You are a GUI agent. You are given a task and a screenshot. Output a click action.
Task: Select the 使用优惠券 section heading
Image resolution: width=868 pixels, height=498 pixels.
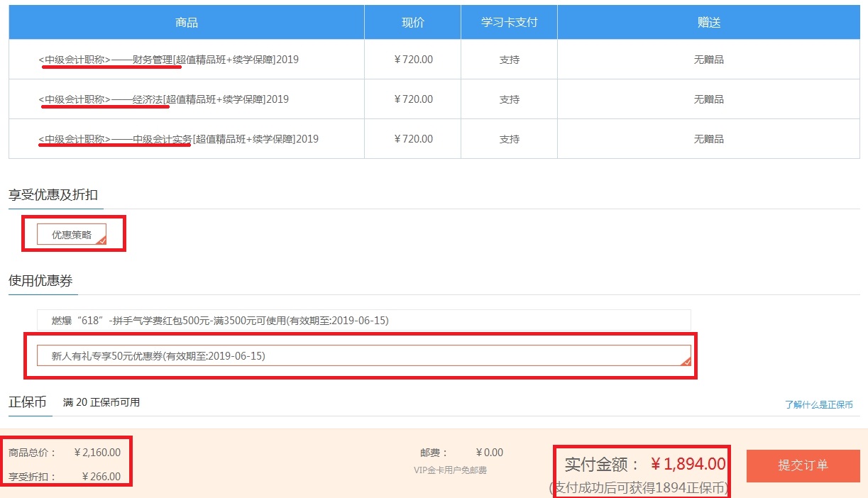(40, 281)
